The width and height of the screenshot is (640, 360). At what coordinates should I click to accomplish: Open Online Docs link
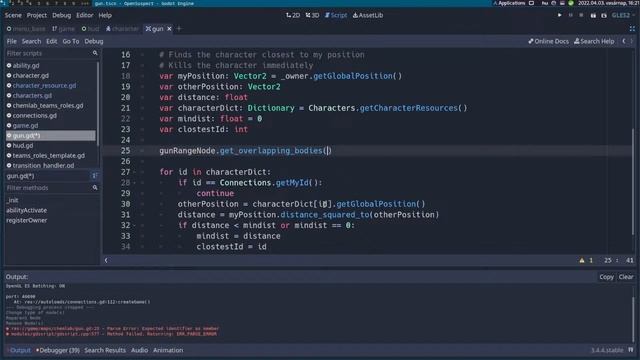548,41
